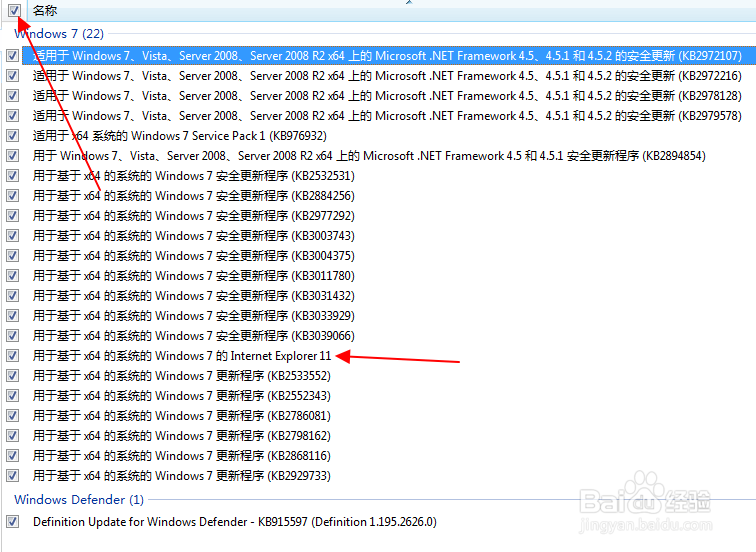The height and width of the screenshot is (552, 756).
Task: Uncheck the KB2929733 update checkbox
Action: coord(13,476)
